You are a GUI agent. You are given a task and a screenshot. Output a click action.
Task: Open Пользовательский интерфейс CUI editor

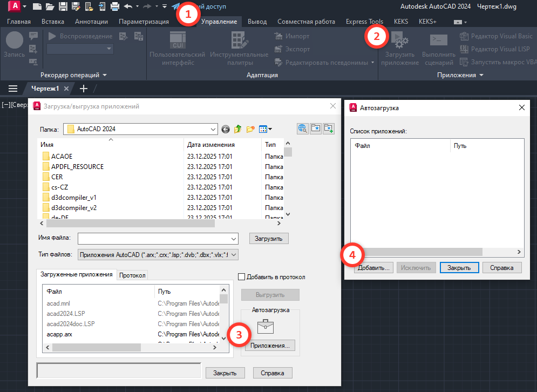[178, 49]
